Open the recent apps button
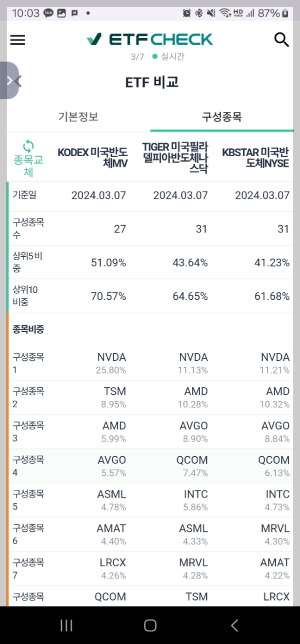Screen dimensions: 300x644 tap(65, 625)
